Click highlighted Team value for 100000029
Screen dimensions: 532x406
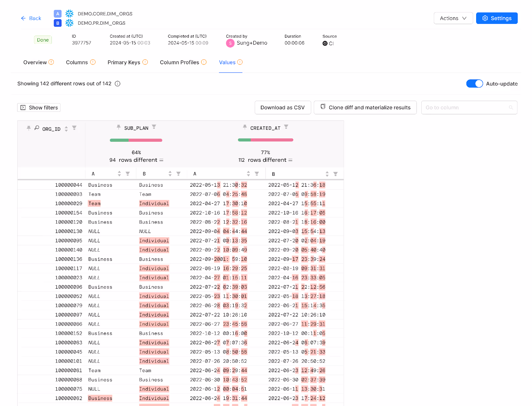(x=94, y=204)
